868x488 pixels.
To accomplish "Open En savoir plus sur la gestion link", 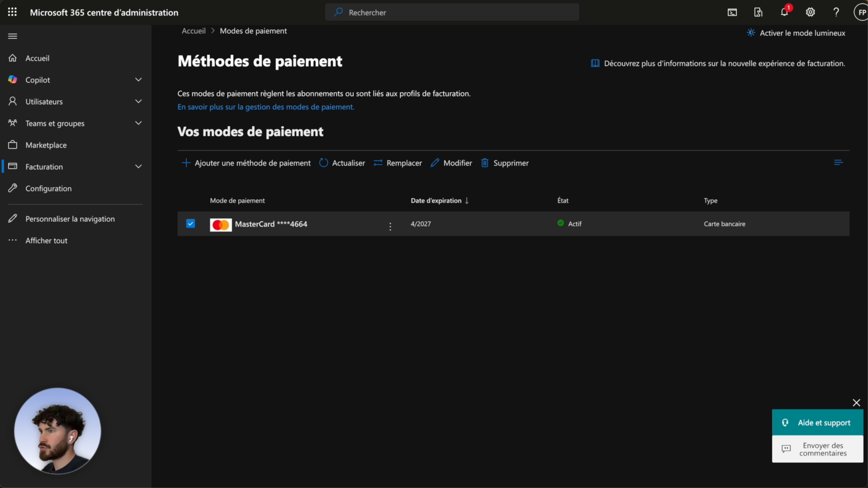I will tap(266, 107).
